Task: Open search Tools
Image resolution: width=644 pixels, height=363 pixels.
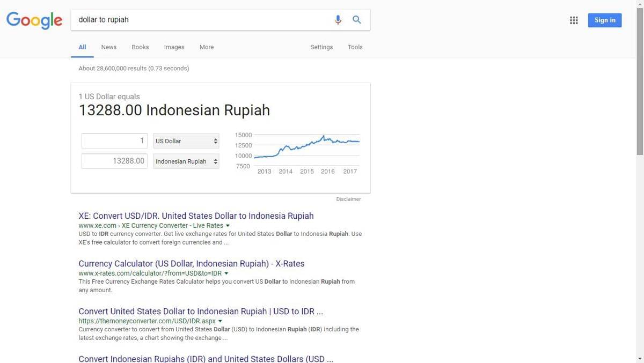Action: pos(355,47)
